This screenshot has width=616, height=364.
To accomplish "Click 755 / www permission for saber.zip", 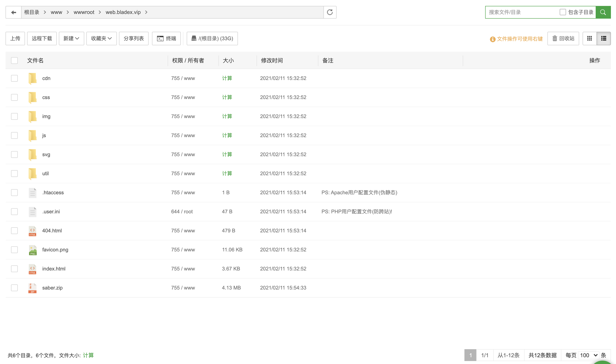I will pyautogui.click(x=183, y=288).
